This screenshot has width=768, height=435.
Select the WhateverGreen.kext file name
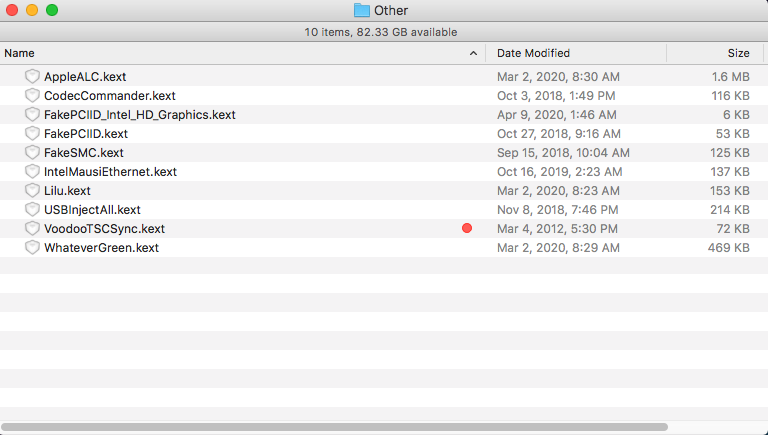(x=101, y=247)
